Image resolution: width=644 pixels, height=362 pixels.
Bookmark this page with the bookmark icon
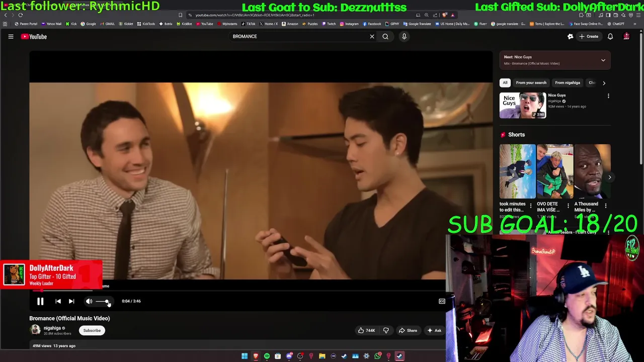pyautogui.click(x=181, y=15)
